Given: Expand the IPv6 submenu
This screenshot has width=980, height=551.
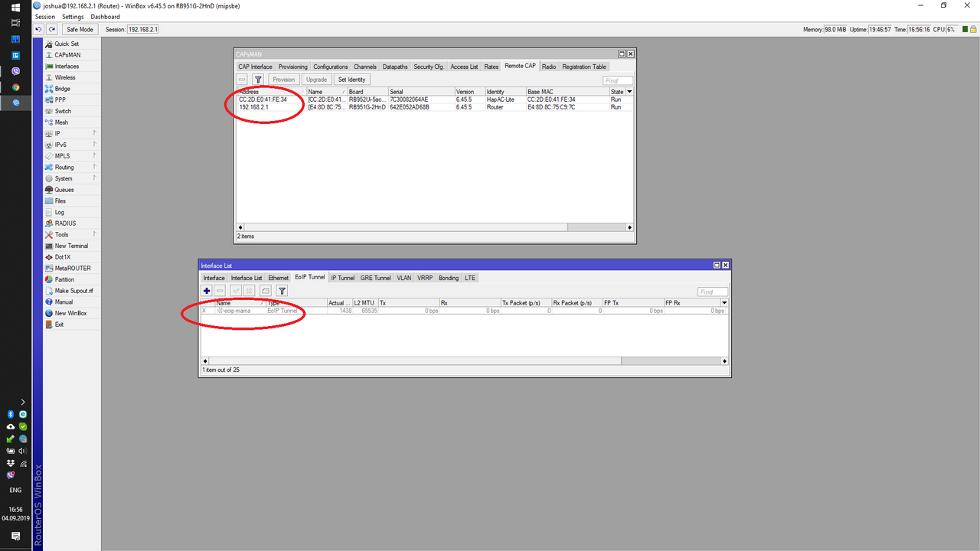Looking at the screenshot, I should 72,145.
